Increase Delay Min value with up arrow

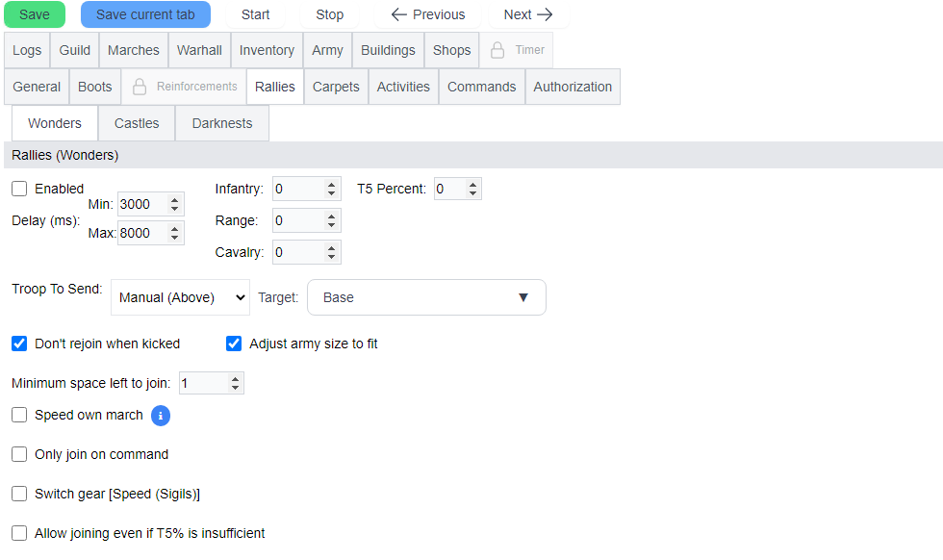tap(174, 199)
